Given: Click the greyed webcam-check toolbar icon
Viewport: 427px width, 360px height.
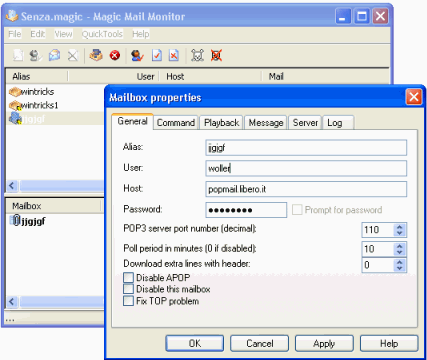Looking at the screenshot, I should (x=35, y=55).
